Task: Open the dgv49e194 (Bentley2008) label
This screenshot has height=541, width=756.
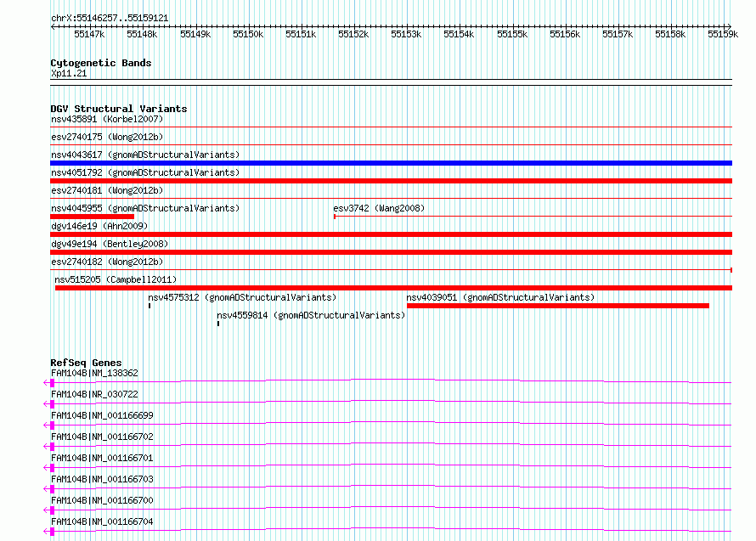Action: [x=110, y=244]
